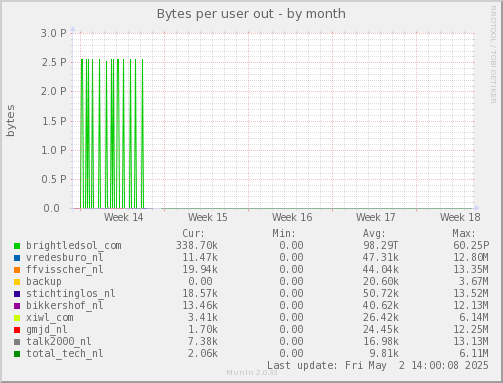This screenshot has height=383, width=503.
Task: Click the 6.11M max value
Action: [474, 354]
